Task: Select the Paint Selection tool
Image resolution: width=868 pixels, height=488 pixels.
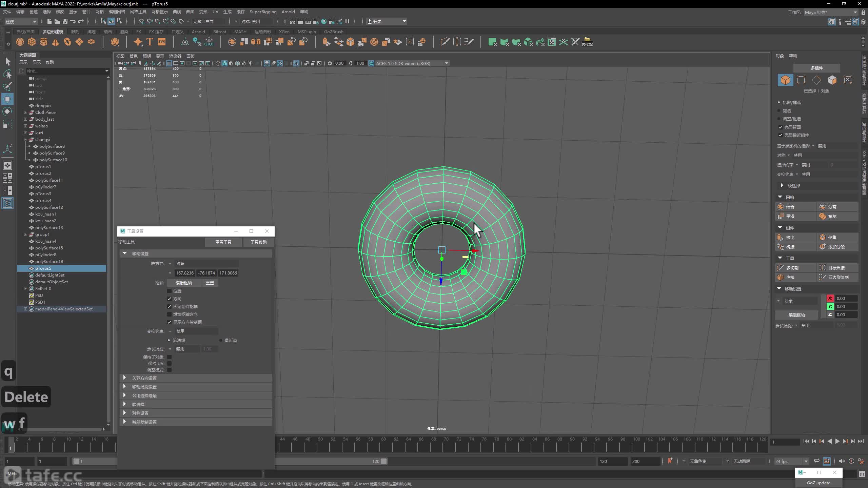Action: [7, 86]
